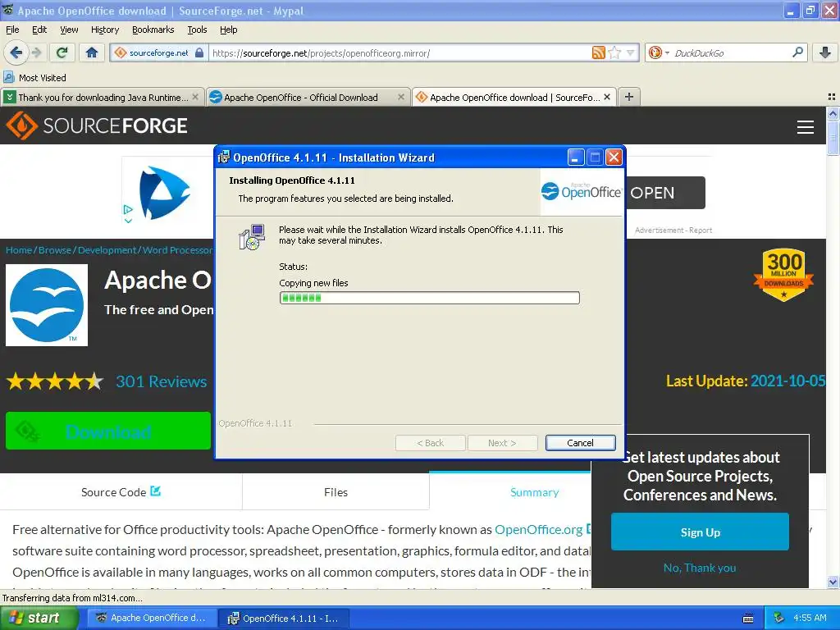Open the Bookmarks menu
840x630 pixels.
[153, 30]
